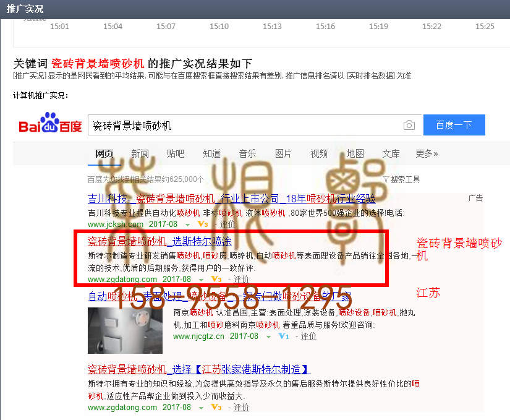This screenshot has width=510, height=420.
Task: Click the 百度一下 search button
Action: [454, 125]
